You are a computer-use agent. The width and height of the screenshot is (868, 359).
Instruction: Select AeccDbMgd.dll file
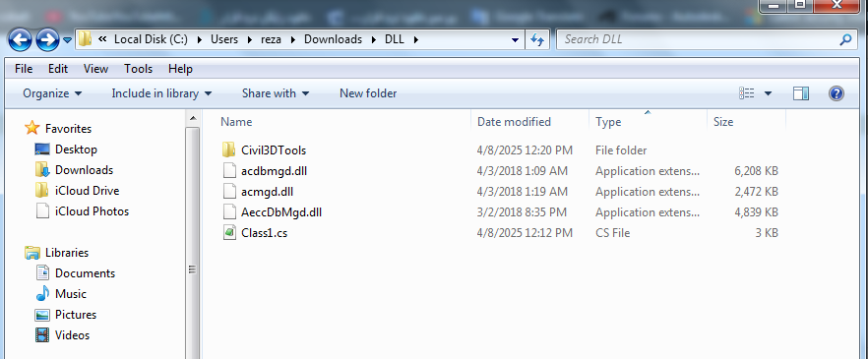(x=281, y=212)
